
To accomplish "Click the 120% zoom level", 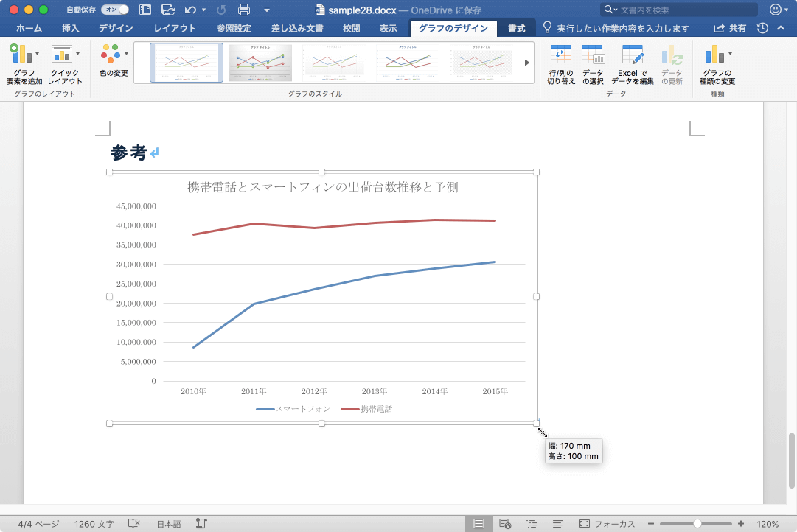I will pos(768,524).
